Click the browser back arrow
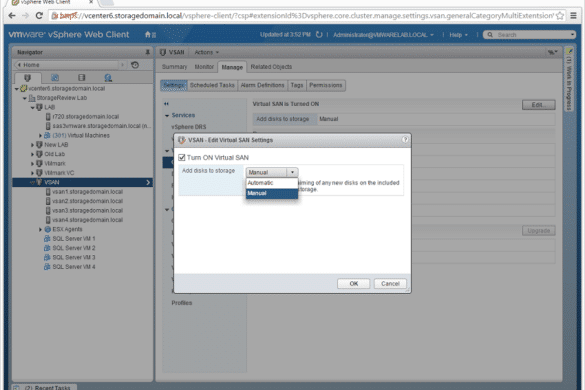The width and height of the screenshot is (585, 390). (12, 15)
